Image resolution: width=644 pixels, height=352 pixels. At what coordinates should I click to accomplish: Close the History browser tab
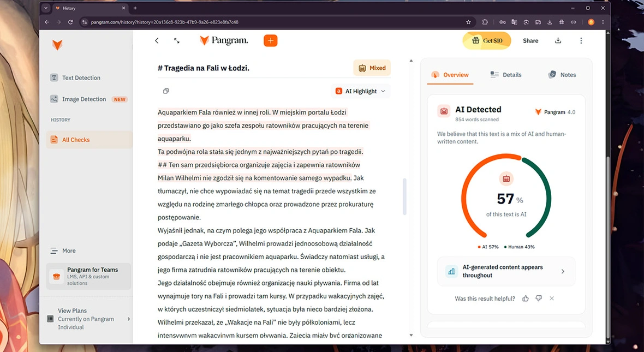pyautogui.click(x=123, y=8)
